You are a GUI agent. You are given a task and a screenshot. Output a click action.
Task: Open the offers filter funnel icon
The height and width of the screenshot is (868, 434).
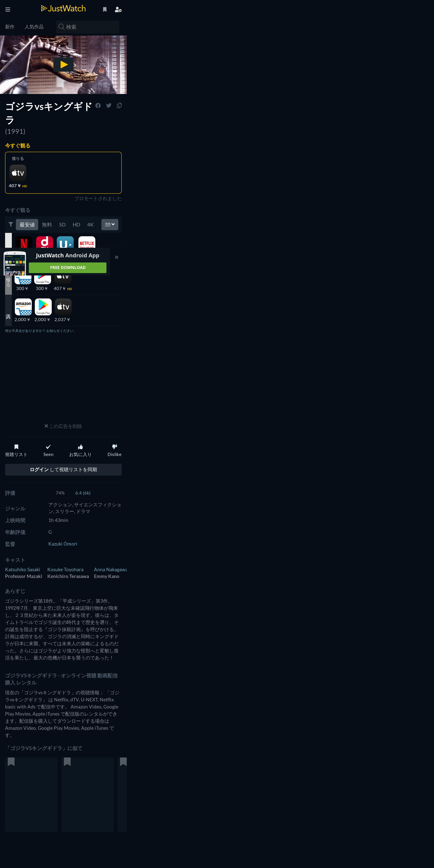click(11, 224)
